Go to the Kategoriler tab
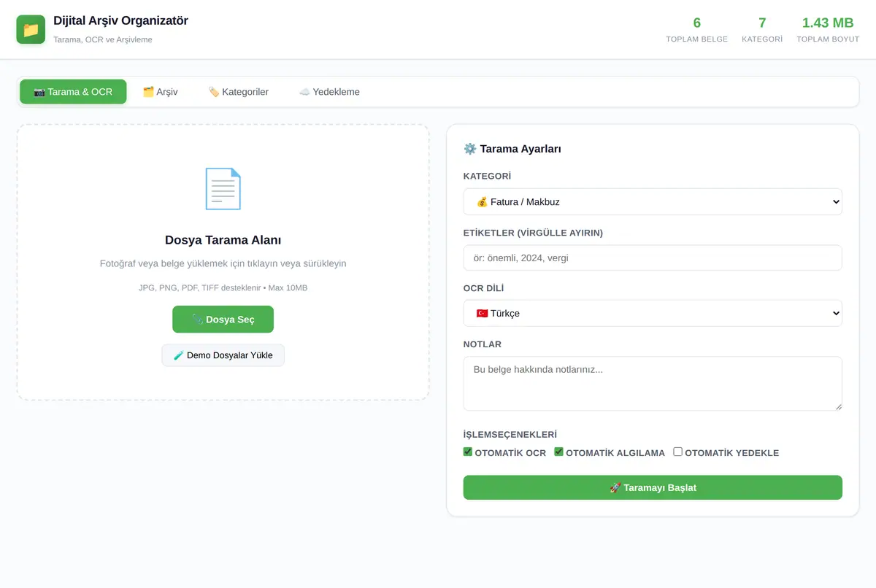This screenshot has height=588, width=876. click(x=238, y=92)
